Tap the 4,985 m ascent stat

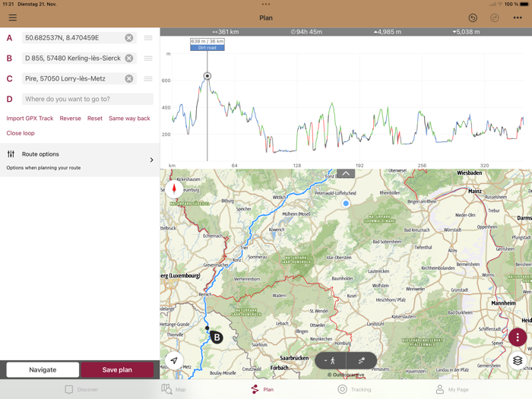pyautogui.click(x=388, y=32)
